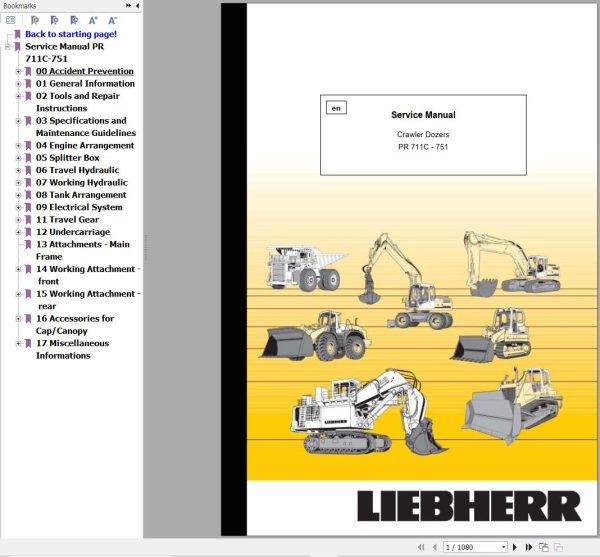This screenshot has height=557, width=600.
Task: Go to previous page arrow icon
Action: [435, 547]
